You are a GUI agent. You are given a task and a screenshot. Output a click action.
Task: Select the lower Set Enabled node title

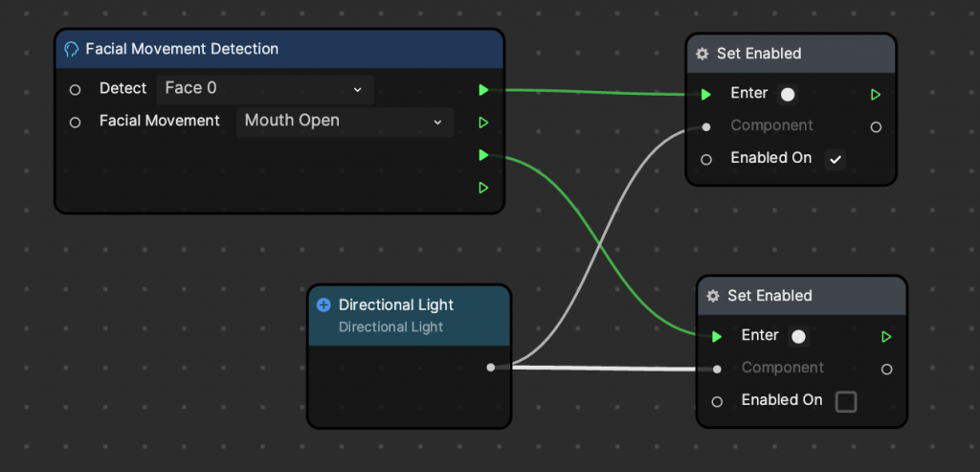point(769,296)
